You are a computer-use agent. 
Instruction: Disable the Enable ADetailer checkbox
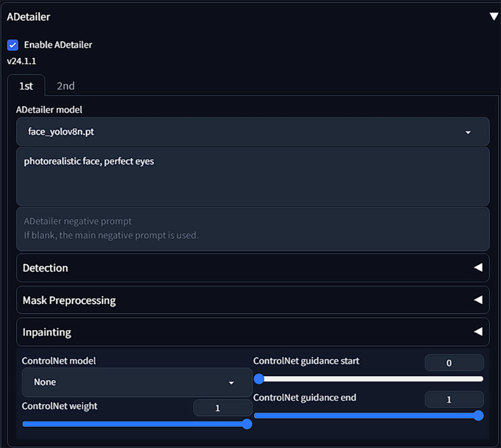click(13, 45)
